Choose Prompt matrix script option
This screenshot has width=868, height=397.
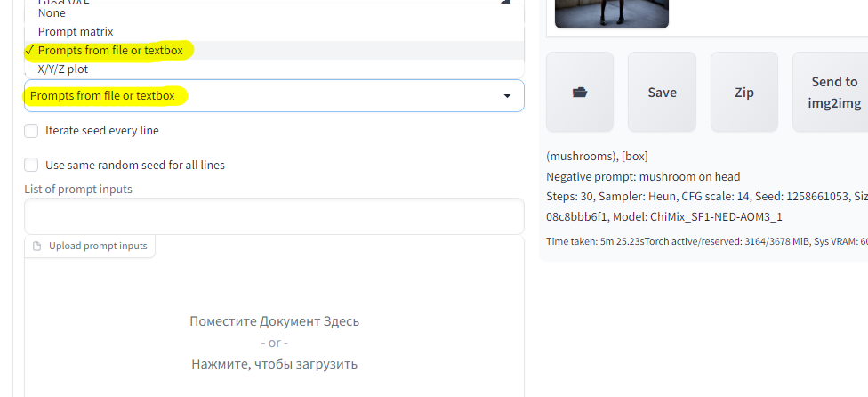[274, 31]
